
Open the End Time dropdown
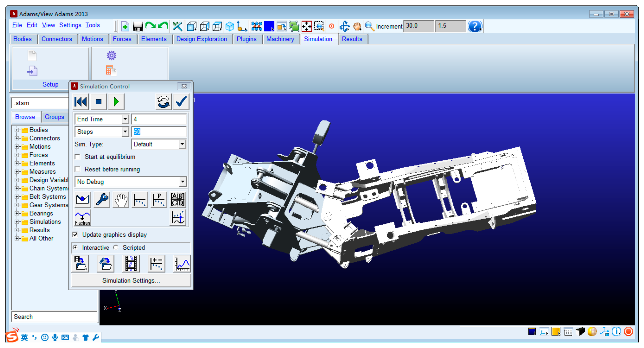point(125,119)
